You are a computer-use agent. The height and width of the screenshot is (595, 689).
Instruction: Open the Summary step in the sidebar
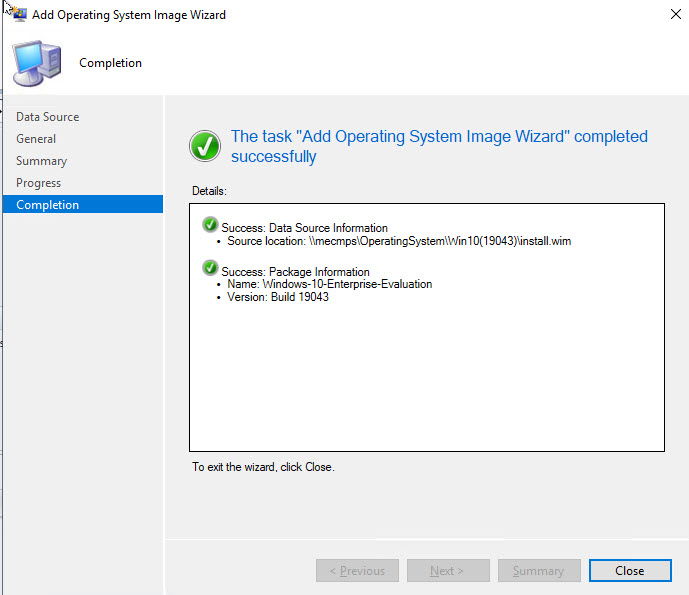coord(41,161)
